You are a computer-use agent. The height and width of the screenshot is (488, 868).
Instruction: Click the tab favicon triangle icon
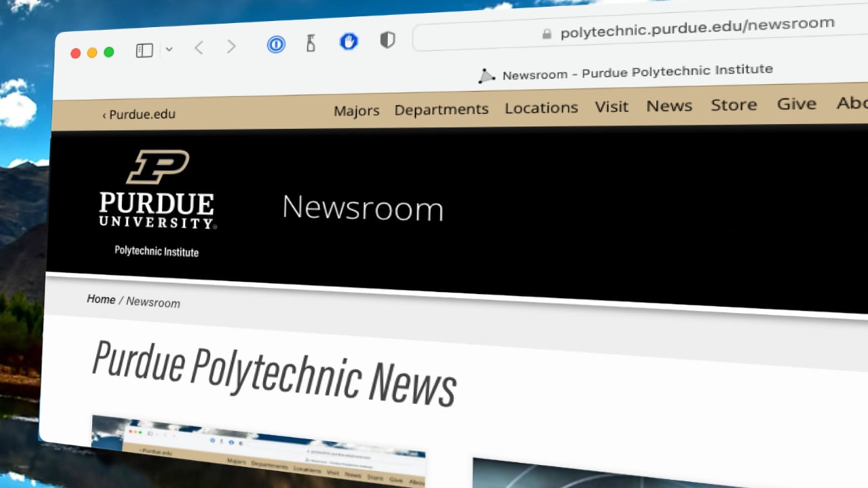click(x=486, y=76)
